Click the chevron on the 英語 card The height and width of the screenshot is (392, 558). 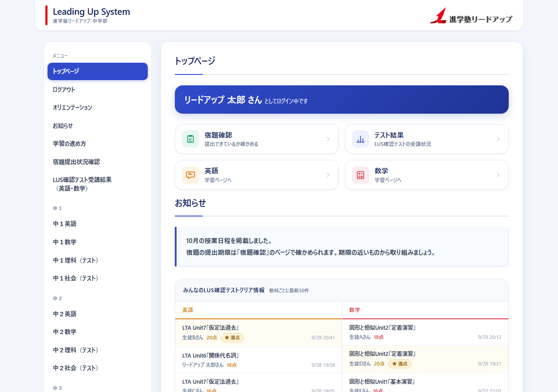(x=328, y=175)
